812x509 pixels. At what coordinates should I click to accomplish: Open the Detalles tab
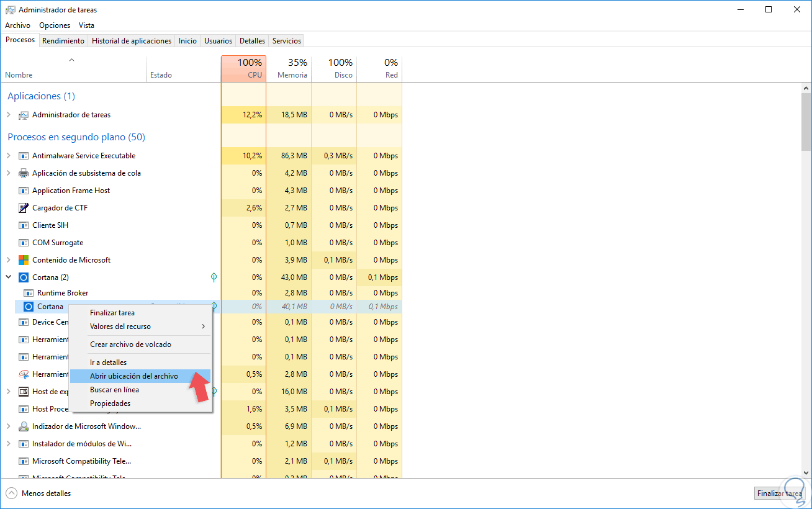pyautogui.click(x=252, y=41)
